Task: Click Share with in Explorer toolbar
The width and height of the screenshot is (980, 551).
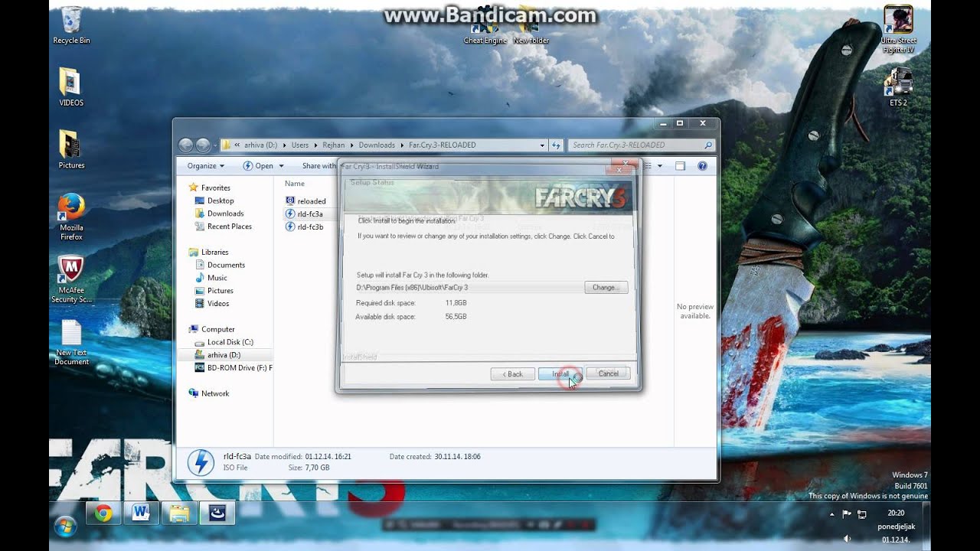Action: click(318, 165)
